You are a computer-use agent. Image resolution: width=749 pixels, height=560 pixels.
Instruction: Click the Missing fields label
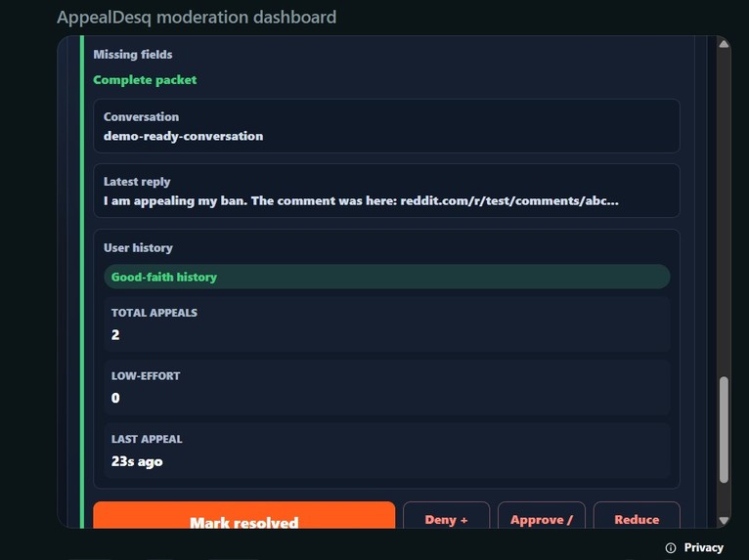pos(133,55)
